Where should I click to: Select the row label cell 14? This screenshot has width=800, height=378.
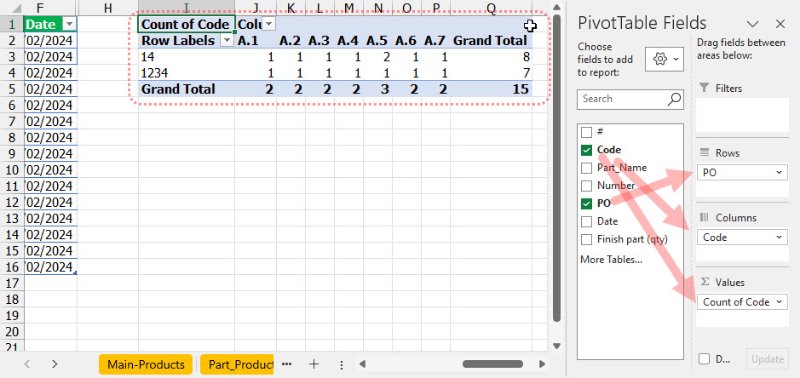187,57
